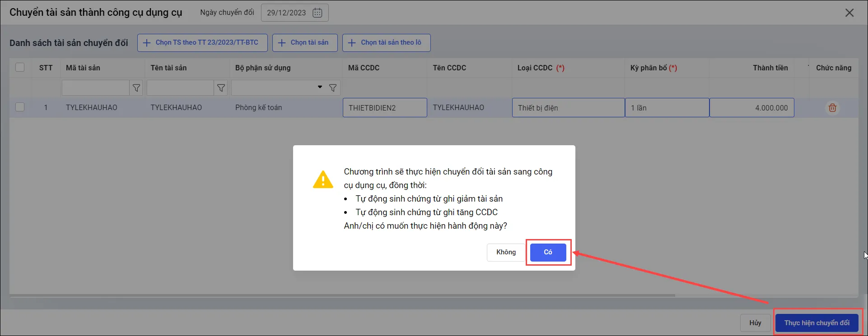The height and width of the screenshot is (336, 868).
Task: Tick the select-all checkbox in table header
Action: 20,67
